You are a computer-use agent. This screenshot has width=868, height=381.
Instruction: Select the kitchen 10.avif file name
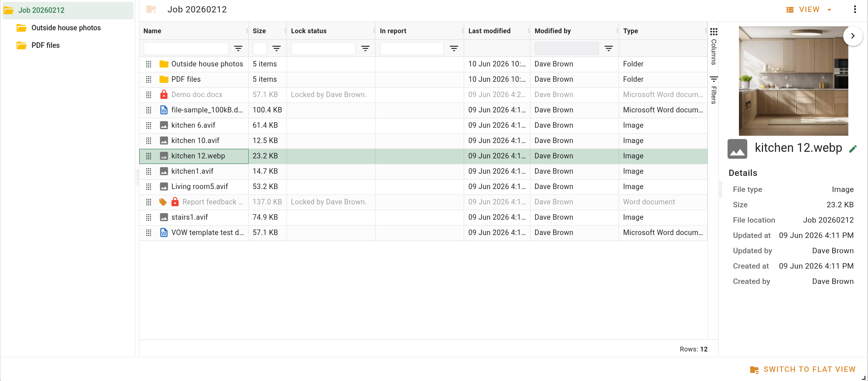pos(195,141)
